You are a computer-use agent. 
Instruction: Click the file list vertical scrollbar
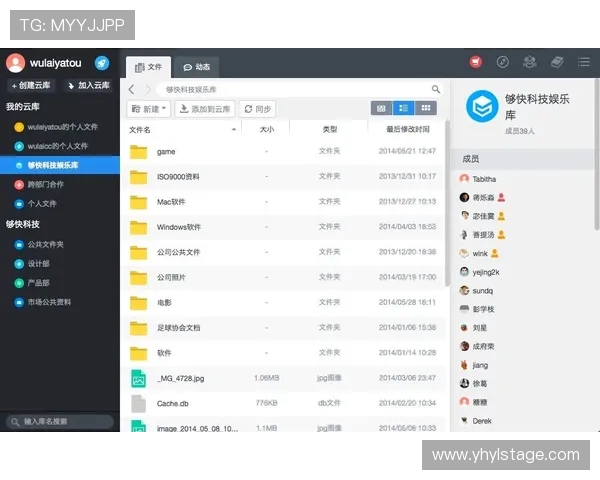(447, 203)
